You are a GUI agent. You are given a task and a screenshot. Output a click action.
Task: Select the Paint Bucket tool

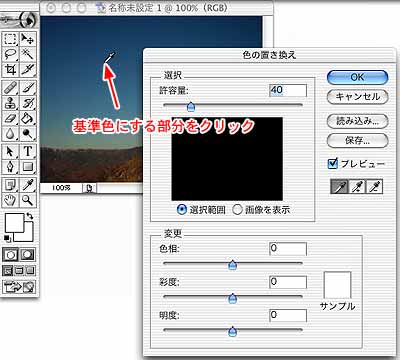coord(28,118)
